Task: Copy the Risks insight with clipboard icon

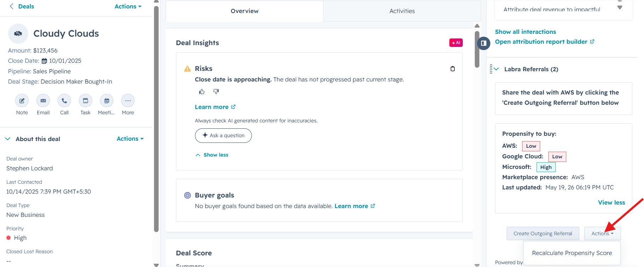Action: (x=453, y=69)
